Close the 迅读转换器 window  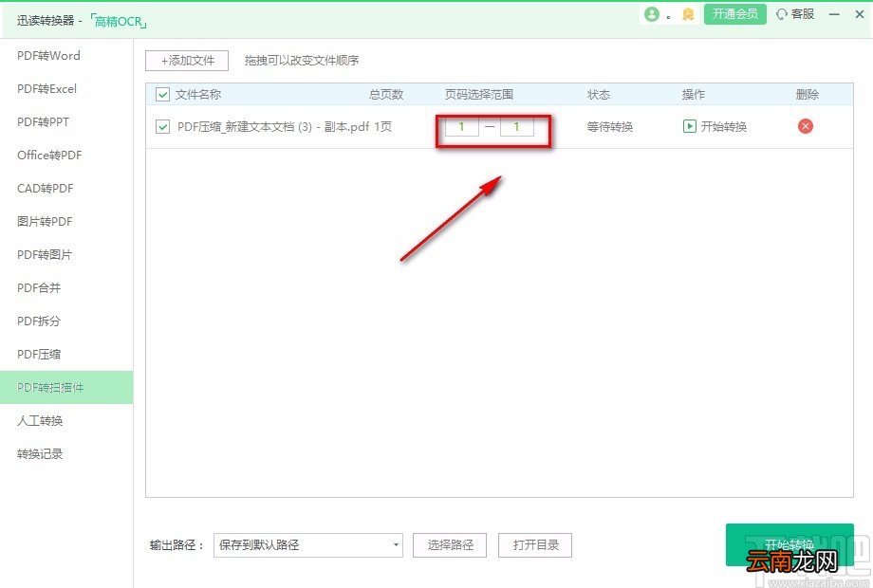(x=859, y=14)
